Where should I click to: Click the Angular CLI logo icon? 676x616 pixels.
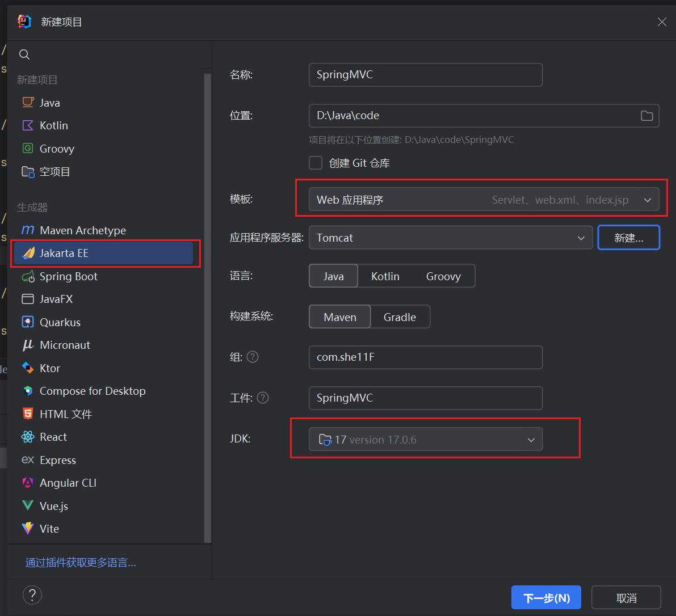tap(28, 483)
